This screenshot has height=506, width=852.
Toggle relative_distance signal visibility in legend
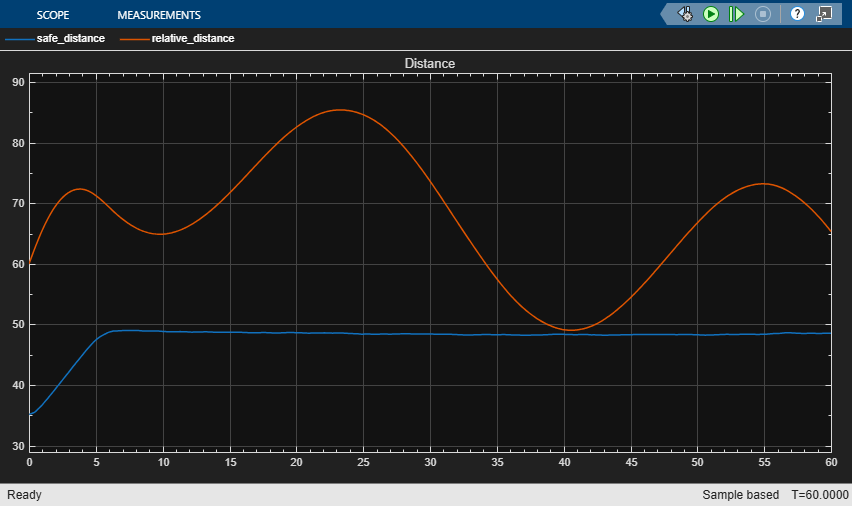point(193,39)
